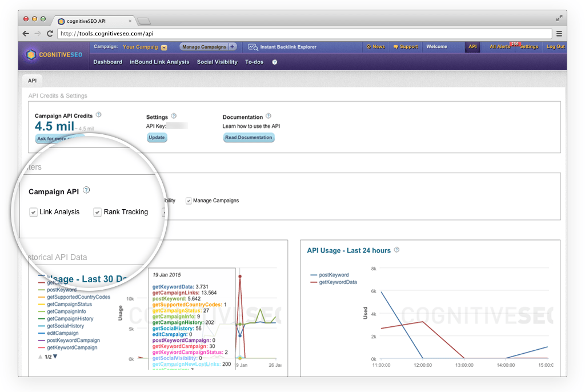Disable the Rank Tracking checkbox
Screen dimensions: 585x392
click(98, 212)
